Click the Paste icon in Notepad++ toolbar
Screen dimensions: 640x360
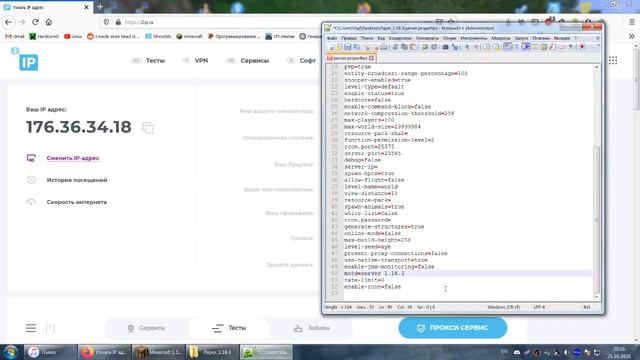point(413,47)
